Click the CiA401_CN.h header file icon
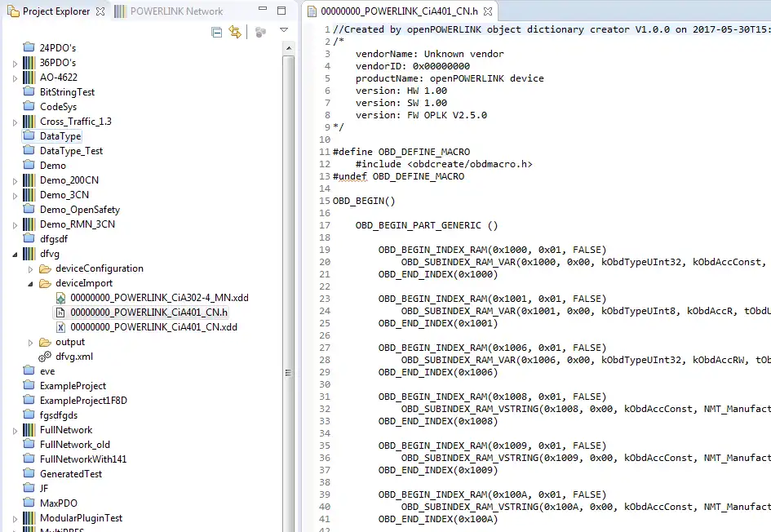Image resolution: width=771 pixels, height=532 pixels. pyautogui.click(x=60, y=313)
